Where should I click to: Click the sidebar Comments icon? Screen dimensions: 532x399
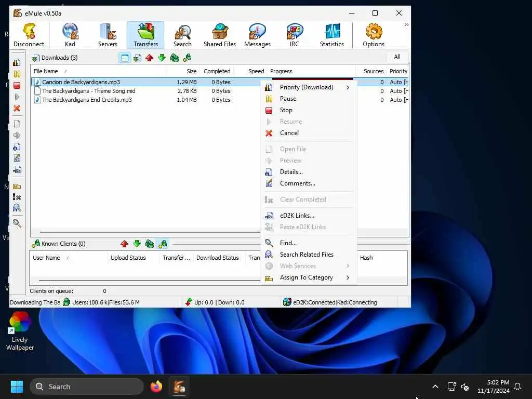17,158
